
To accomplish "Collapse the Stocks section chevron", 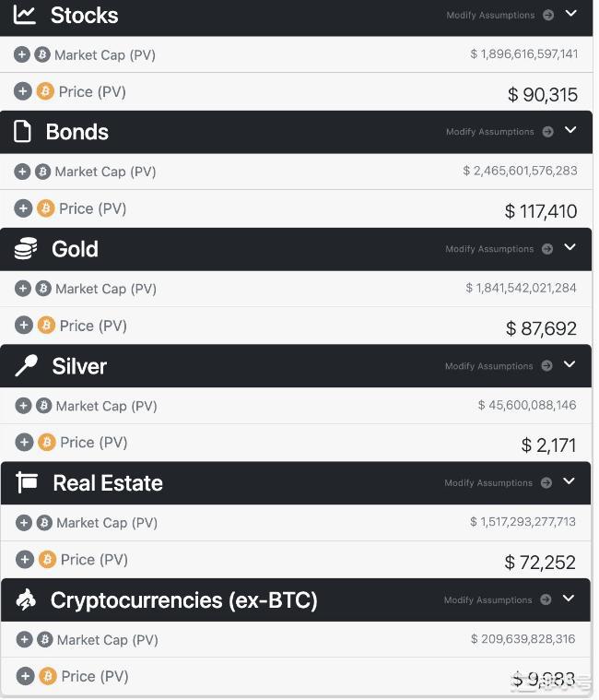I will [x=571, y=14].
